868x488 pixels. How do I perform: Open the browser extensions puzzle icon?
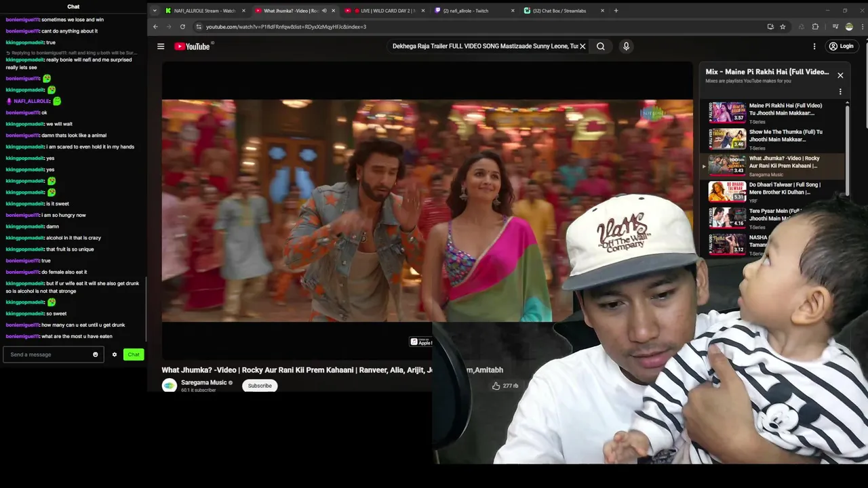815,26
